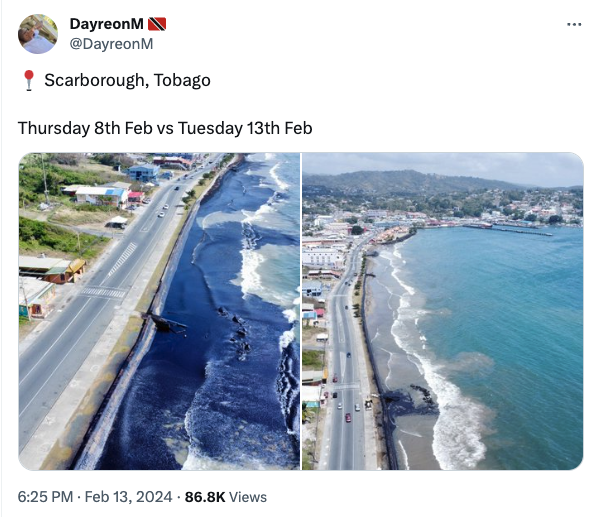The width and height of the screenshot is (600, 517).
Task: Click the blue-roofed building in the left photo
Action: pyautogui.click(x=144, y=171)
